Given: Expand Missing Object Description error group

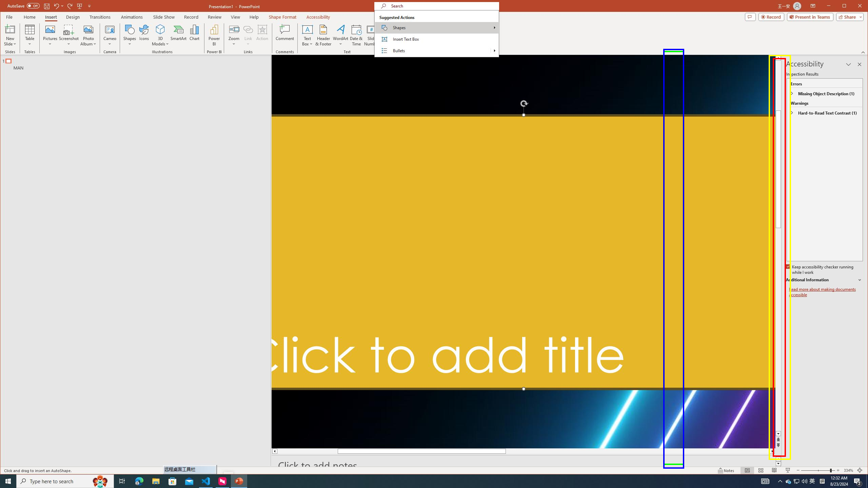Looking at the screenshot, I should click(x=792, y=94).
